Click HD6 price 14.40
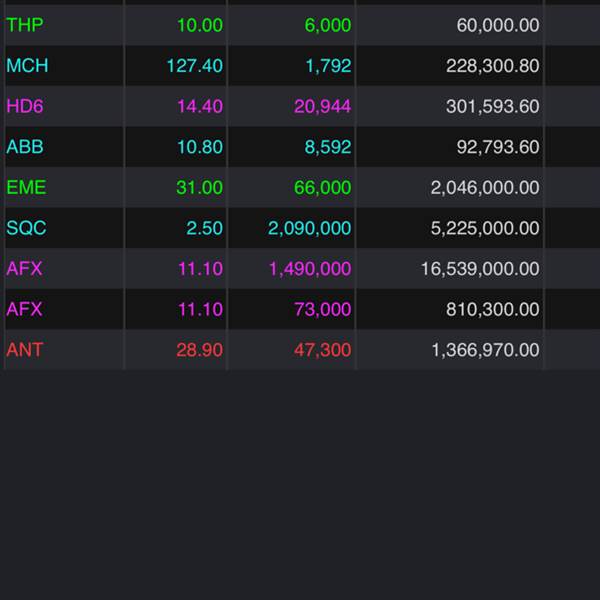 tap(200, 106)
